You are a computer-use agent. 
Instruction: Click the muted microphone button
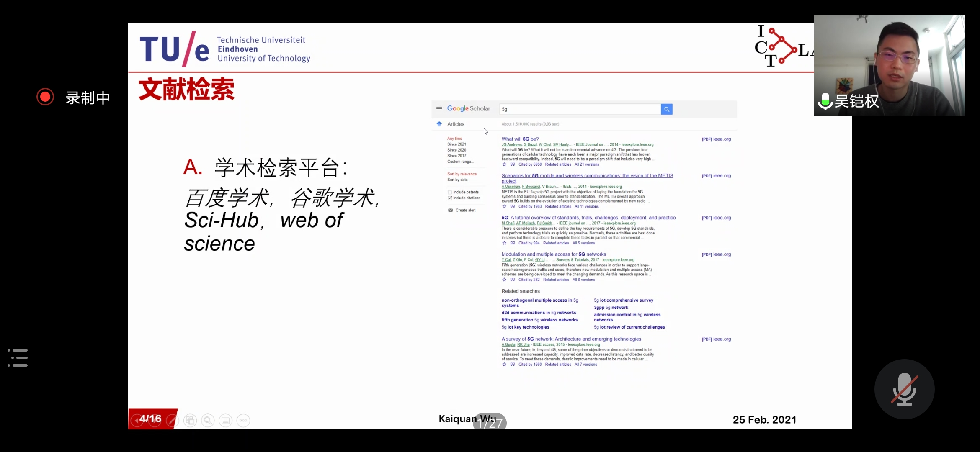click(x=904, y=389)
